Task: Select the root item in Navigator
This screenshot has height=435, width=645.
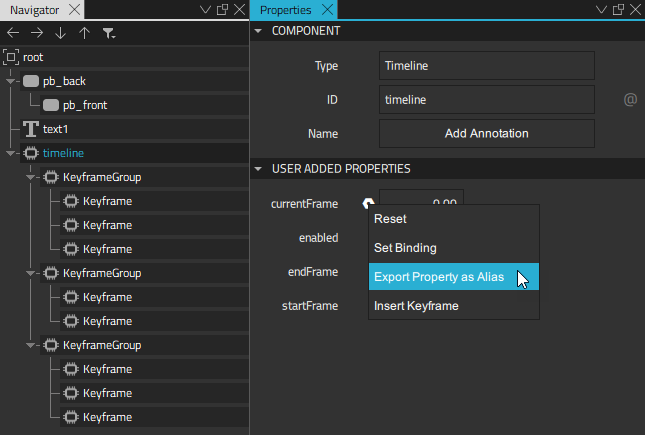Action: pyautogui.click(x=124, y=57)
